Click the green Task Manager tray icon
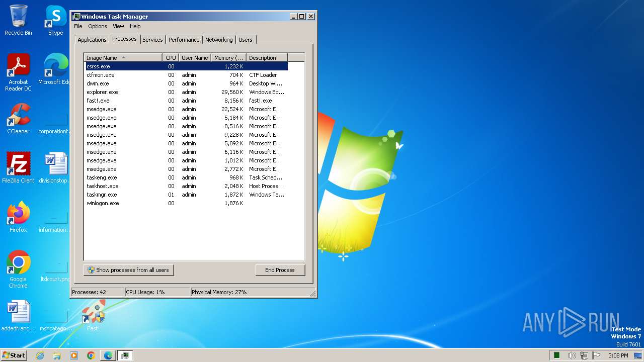Screen dimensions: 644x362 (x=557, y=355)
